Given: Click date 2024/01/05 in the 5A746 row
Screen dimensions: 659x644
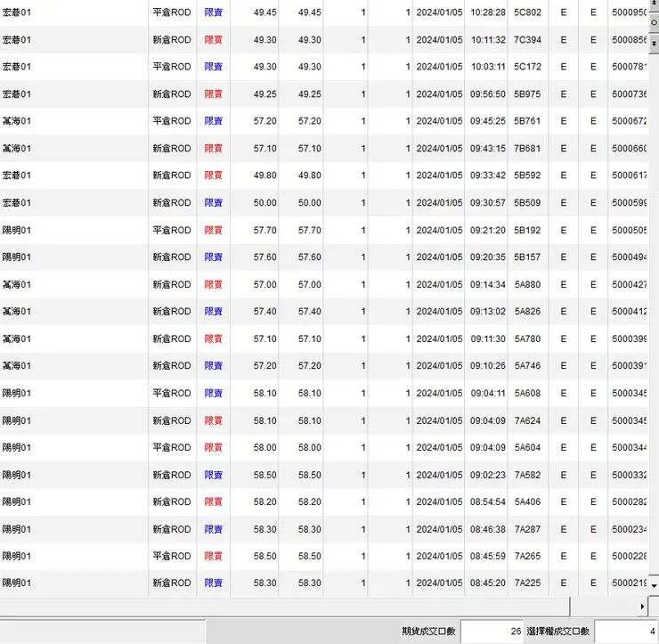Looking at the screenshot, I should click(439, 366).
